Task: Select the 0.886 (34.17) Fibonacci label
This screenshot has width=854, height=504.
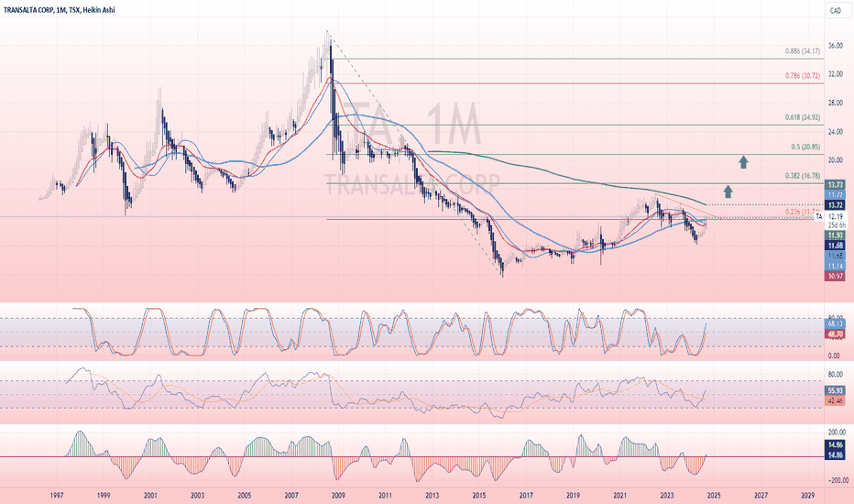Action: coord(803,51)
